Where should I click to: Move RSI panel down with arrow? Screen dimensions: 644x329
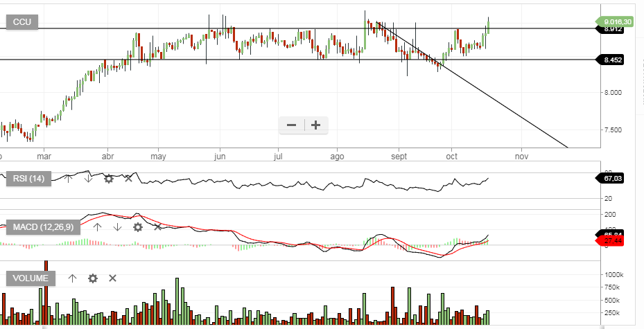coord(88,179)
